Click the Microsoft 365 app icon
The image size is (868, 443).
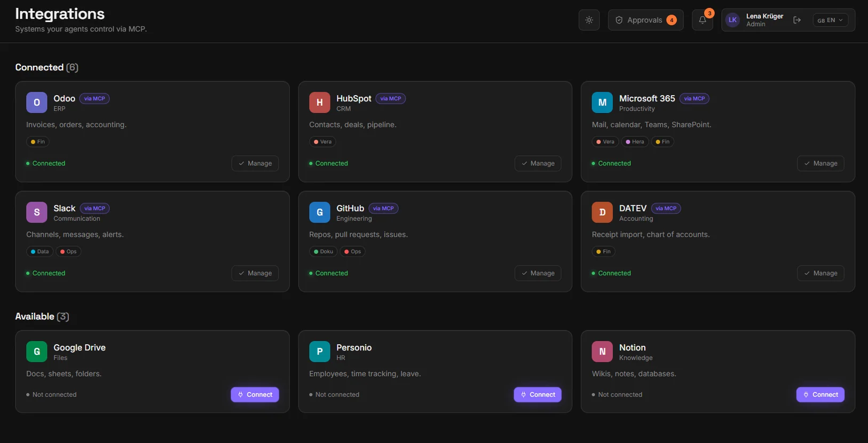(x=602, y=103)
